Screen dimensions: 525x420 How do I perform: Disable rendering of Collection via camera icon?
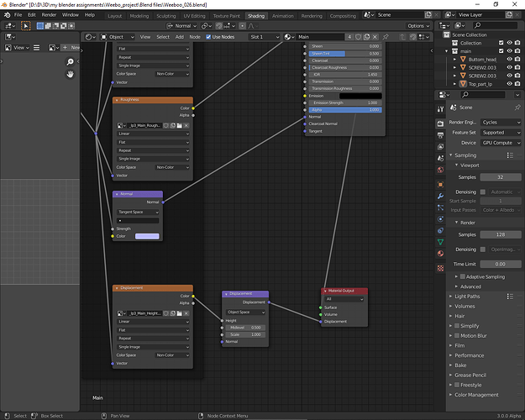coord(517,43)
